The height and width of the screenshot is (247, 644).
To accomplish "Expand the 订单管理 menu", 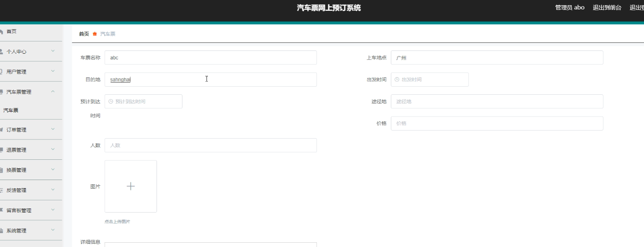I will (31, 130).
